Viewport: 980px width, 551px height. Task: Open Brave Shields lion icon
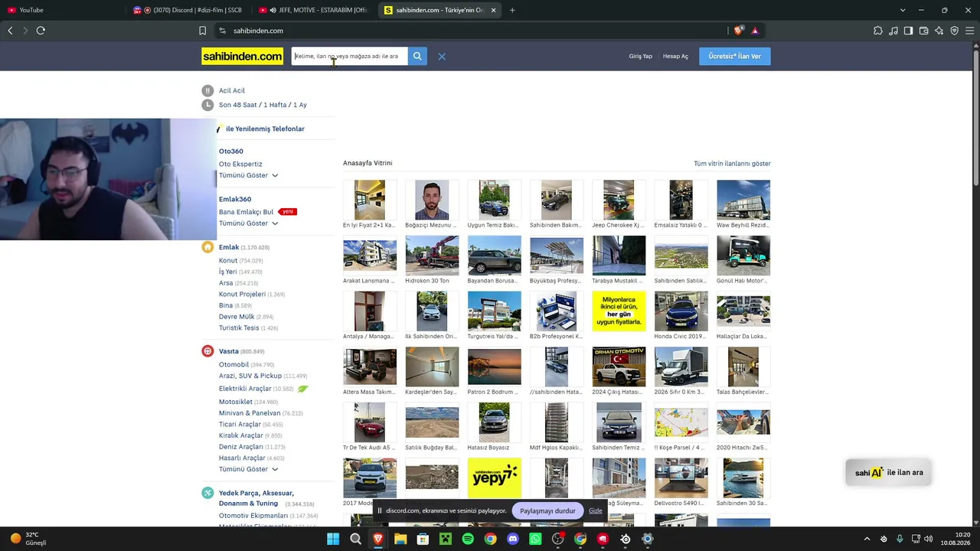(x=738, y=31)
